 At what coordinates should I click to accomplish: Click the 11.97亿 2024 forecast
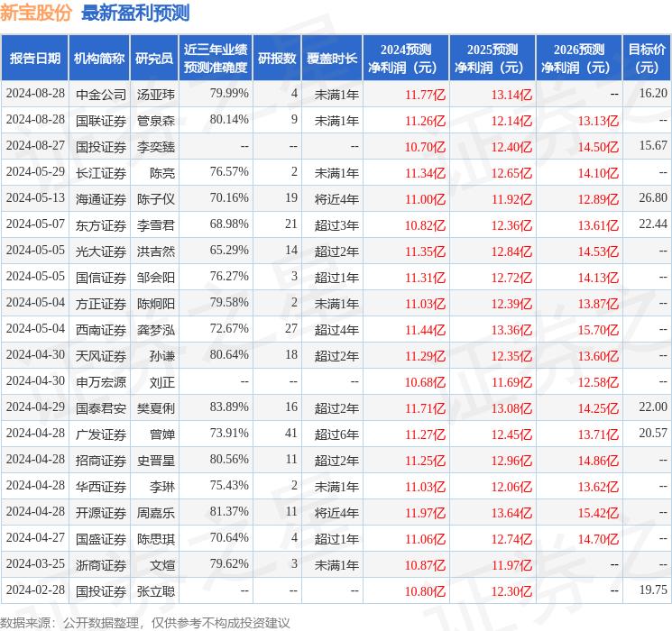pos(426,513)
